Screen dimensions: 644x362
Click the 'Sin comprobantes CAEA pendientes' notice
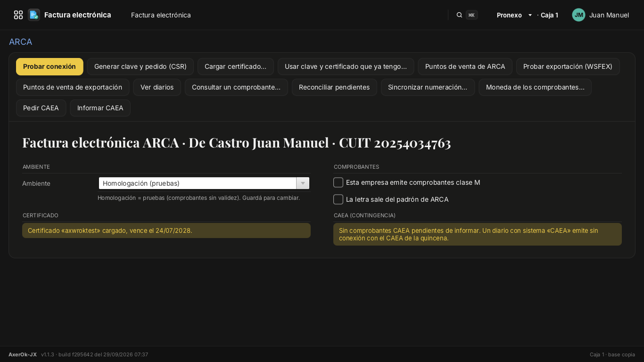tap(478, 234)
